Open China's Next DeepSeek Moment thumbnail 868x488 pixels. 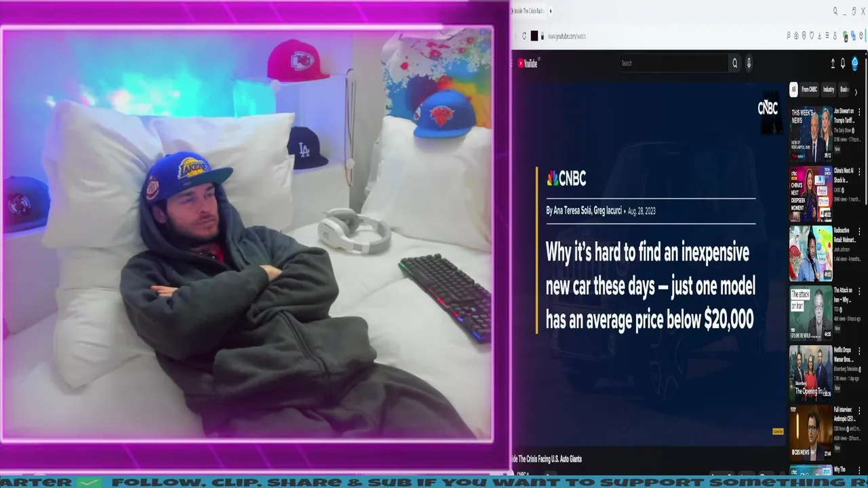click(x=811, y=195)
